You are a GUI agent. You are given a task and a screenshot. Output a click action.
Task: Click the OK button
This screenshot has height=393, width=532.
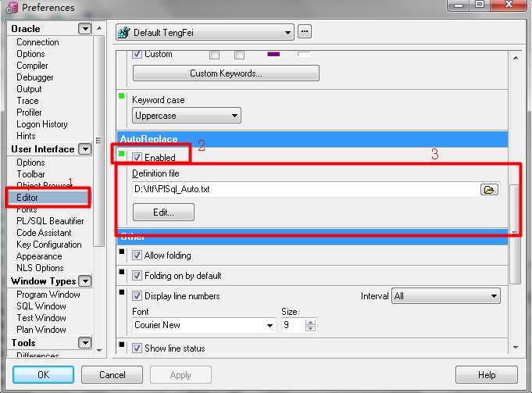44,375
